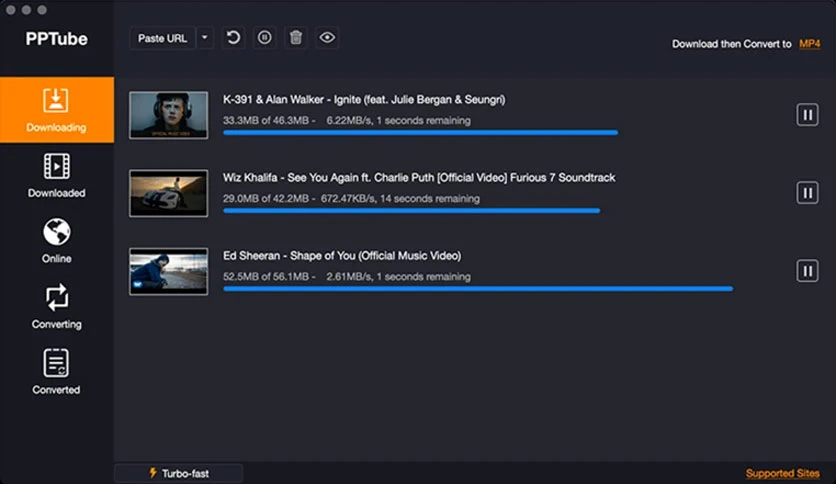Click the K-391 Ignite video thumbnail
The width and height of the screenshot is (836, 484).
pyautogui.click(x=168, y=115)
